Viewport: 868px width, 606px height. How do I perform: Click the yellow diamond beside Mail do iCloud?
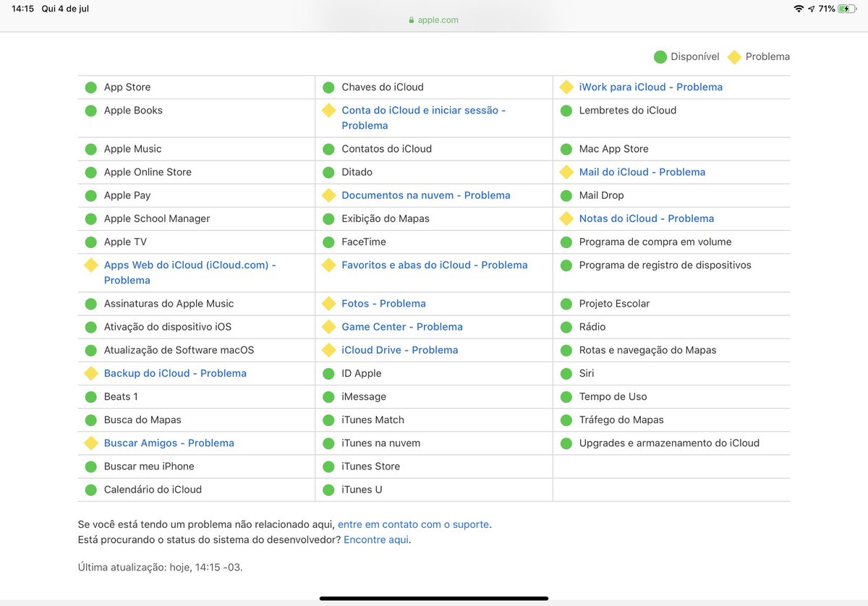[566, 172]
